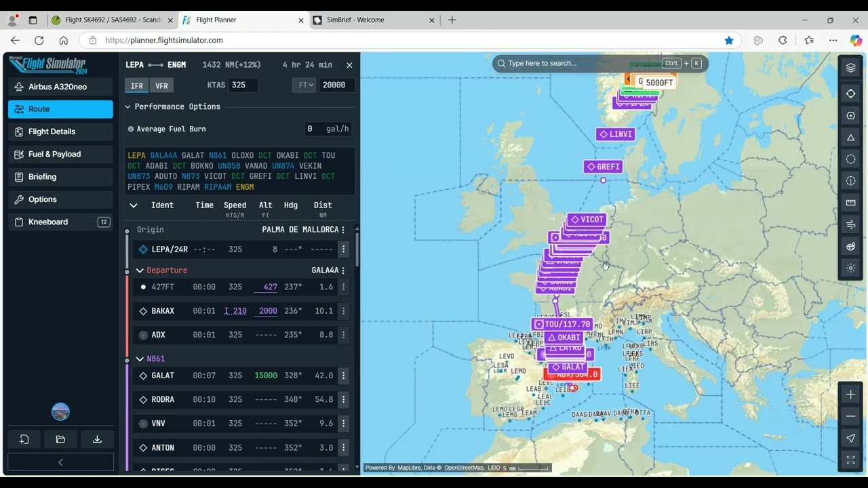Image resolution: width=868 pixels, height=488 pixels.
Task: Switch to Flight SK4692 browser tab
Action: click(x=113, y=20)
